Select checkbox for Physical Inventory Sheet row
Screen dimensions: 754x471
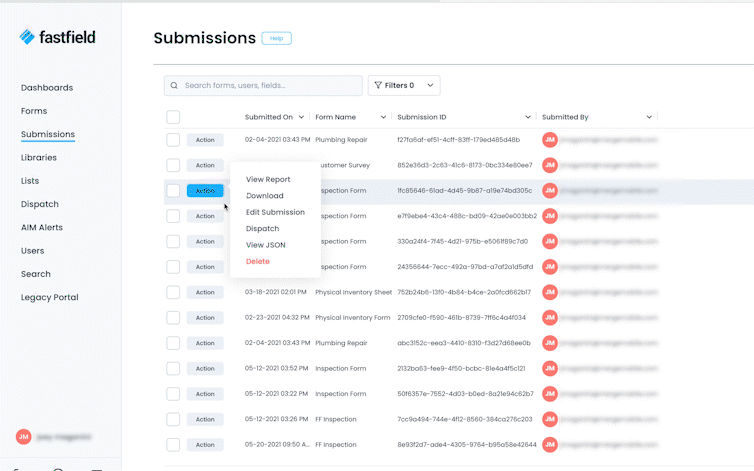(173, 292)
